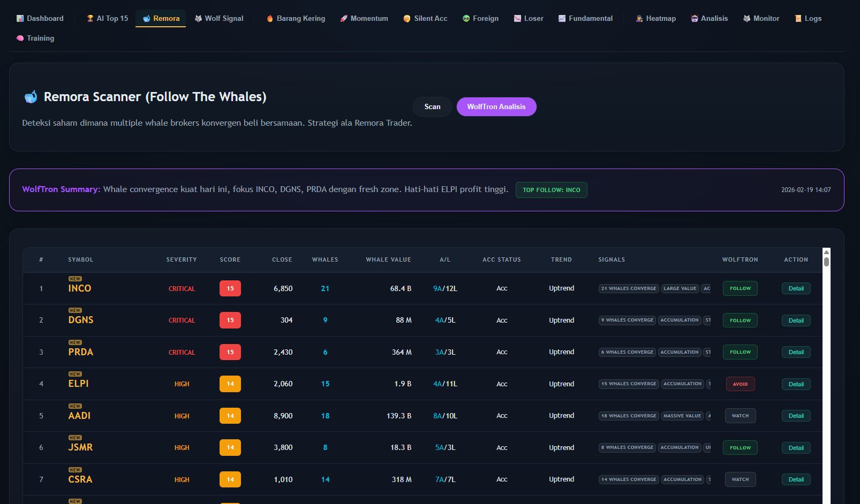Click the ACC STATUS column header
Screen dimensions: 860x504
[x=502, y=260]
